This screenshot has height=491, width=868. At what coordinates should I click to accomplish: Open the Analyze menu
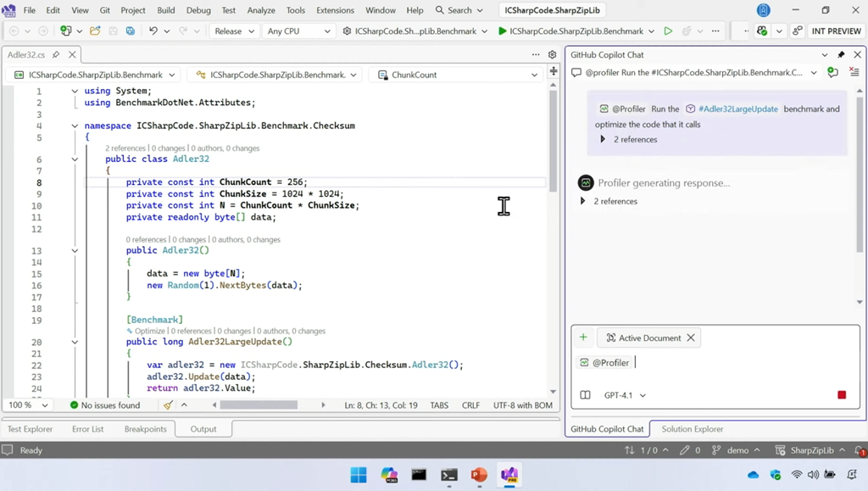coord(260,10)
